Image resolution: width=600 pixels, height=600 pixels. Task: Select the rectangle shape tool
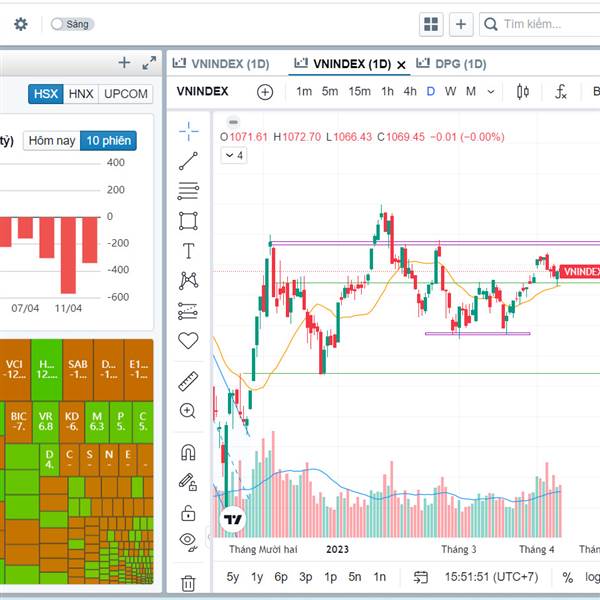[188, 221]
